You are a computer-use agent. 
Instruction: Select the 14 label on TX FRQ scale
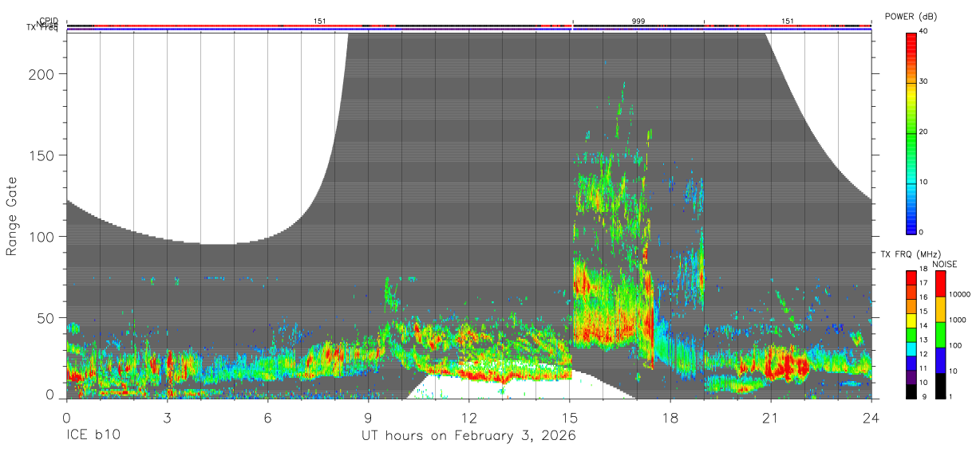[x=923, y=325]
